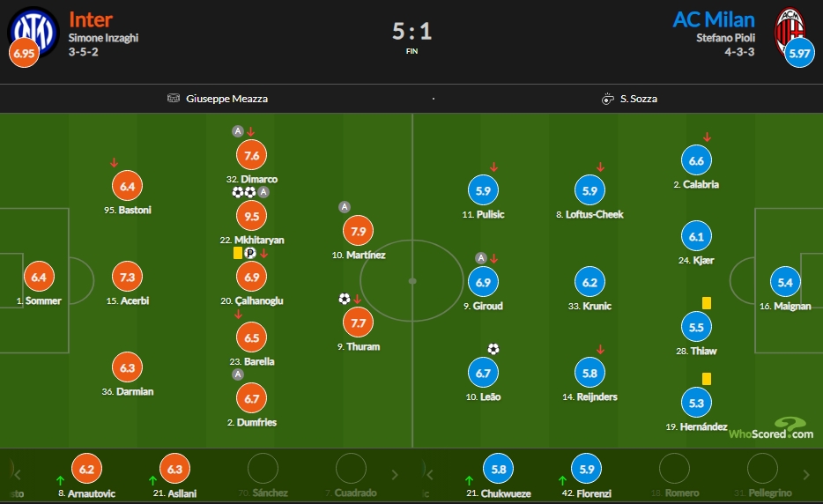Open the Inter team name link
This screenshot has height=504, width=823.
point(90,19)
